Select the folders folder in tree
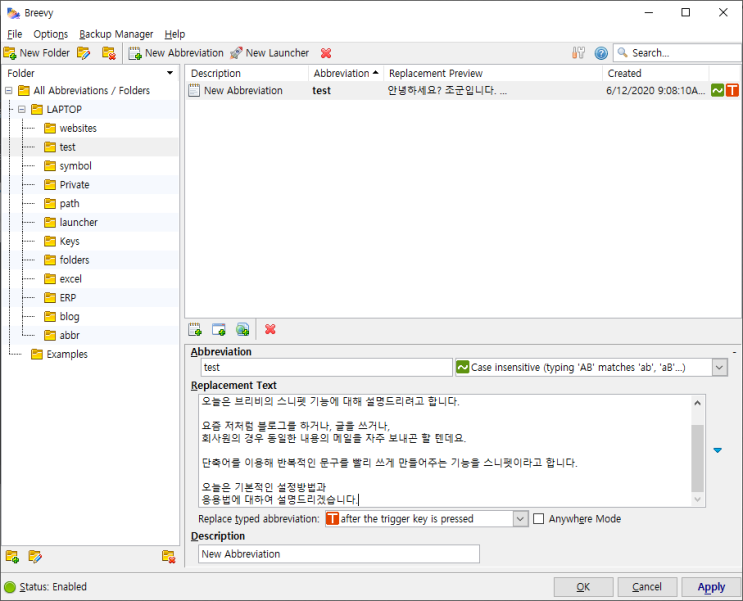The image size is (743, 601). click(x=74, y=260)
